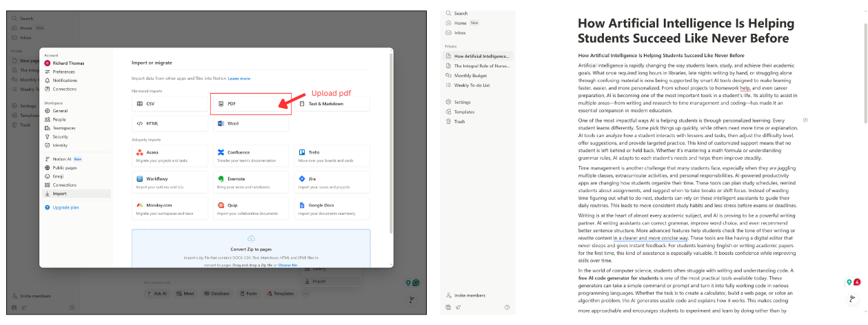Choose the Word import option
Image resolution: width=868 pixels, height=325 pixels.
coord(251,123)
